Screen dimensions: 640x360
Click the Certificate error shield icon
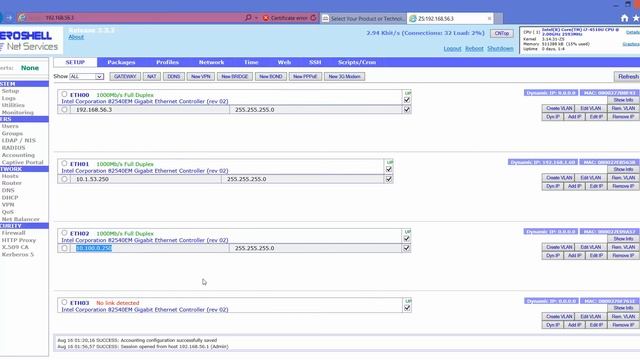(266, 18)
